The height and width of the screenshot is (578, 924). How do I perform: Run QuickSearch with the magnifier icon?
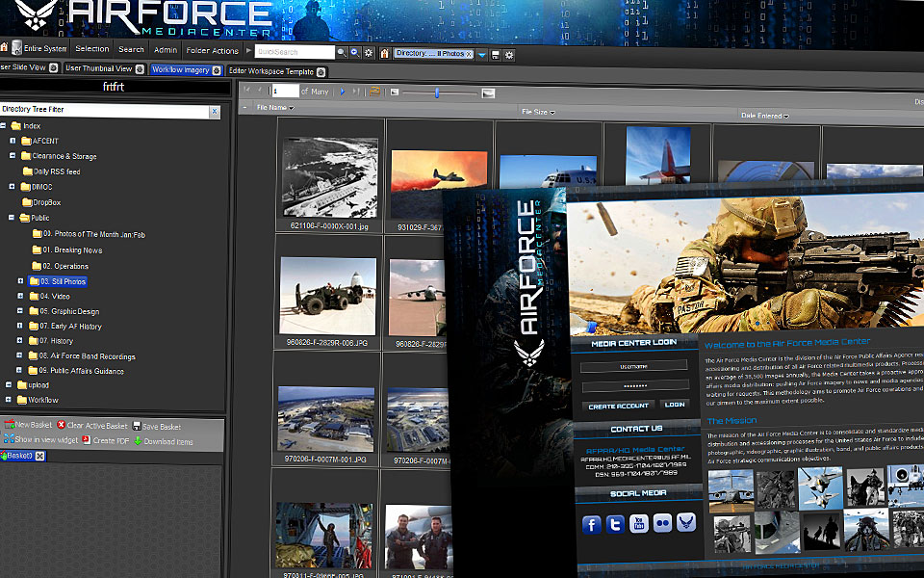341,52
